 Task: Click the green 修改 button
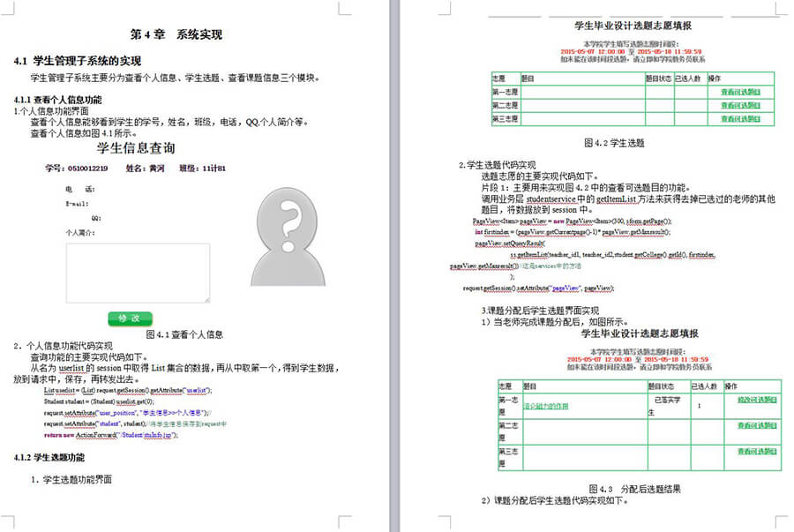[x=131, y=318]
